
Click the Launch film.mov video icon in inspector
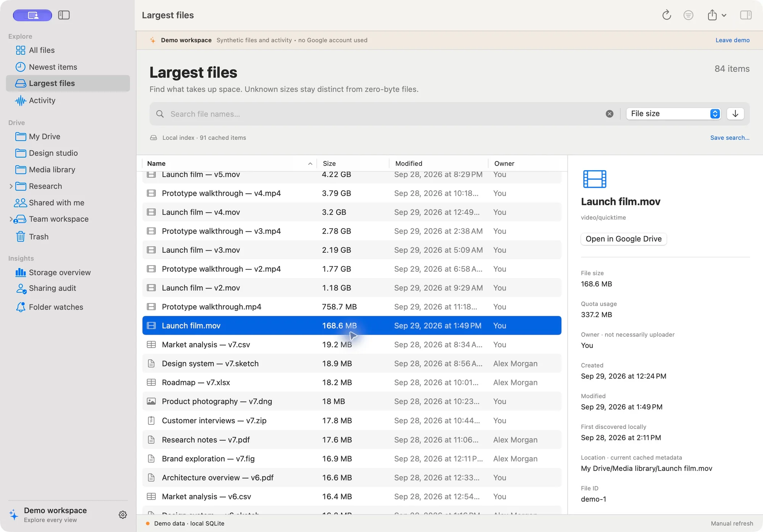[x=594, y=179]
